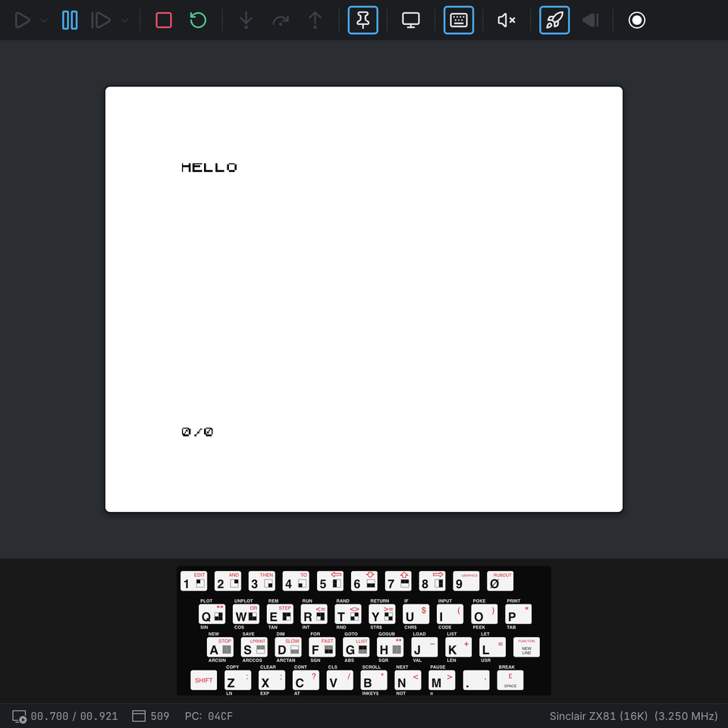Unmute the emulator sound
The image size is (728, 728).
coord(507,20)
